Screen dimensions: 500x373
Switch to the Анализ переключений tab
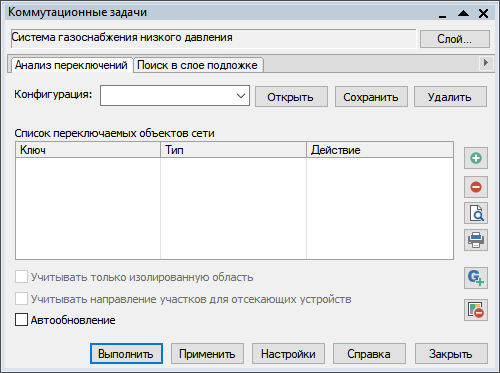pyautogui.click(x=71, y=65)
